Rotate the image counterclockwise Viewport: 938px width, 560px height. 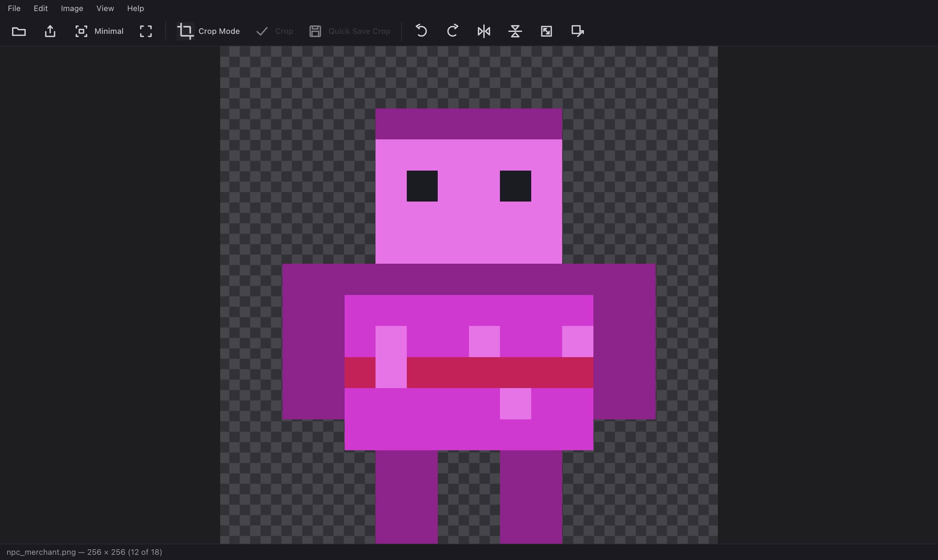421,31
